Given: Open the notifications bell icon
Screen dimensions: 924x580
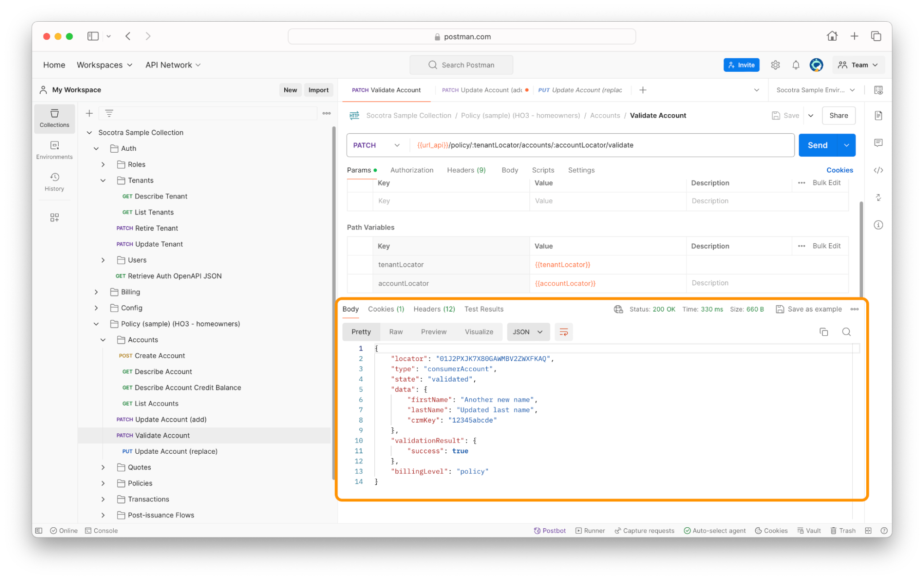Looking at the screenshot, I should (795, 65).
